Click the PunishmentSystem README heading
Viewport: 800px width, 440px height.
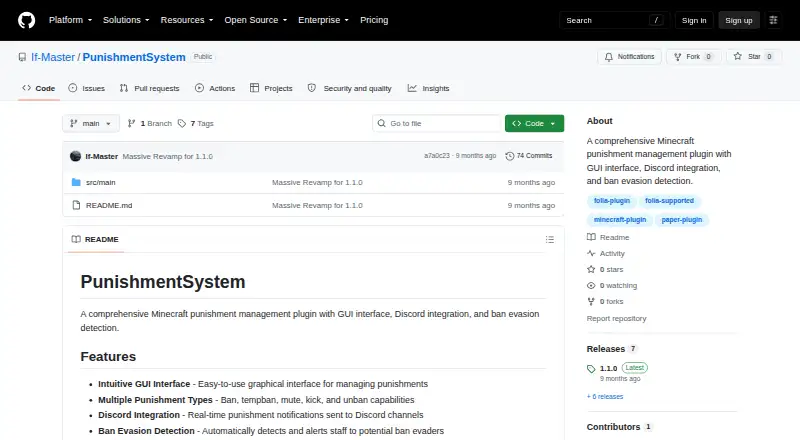pos(163,282)
